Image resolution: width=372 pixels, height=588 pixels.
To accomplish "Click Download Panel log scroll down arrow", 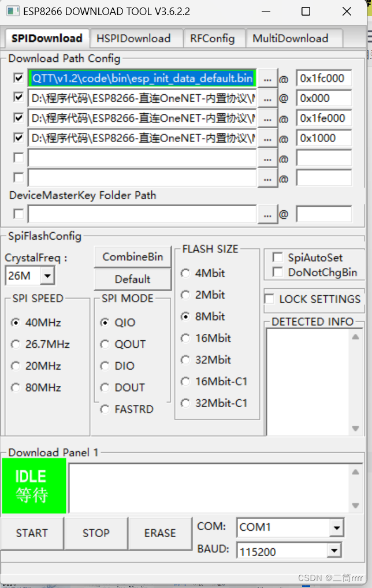I will [355, 505].
